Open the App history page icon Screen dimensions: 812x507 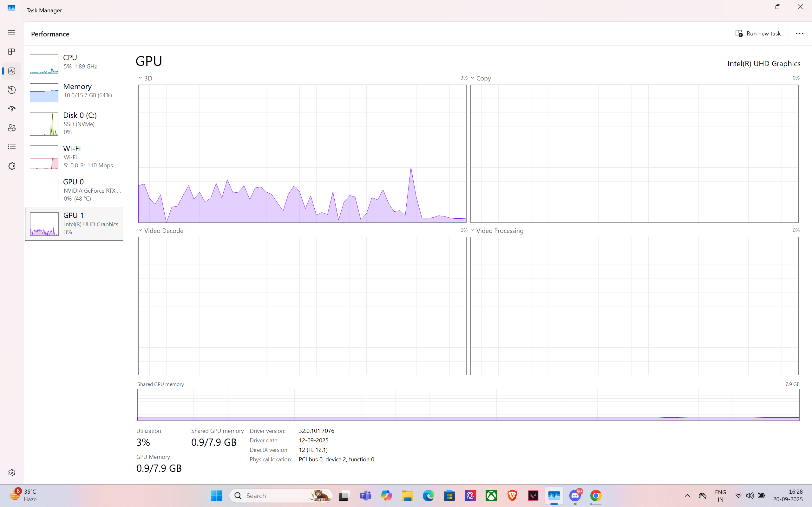(x=11, y=90)
